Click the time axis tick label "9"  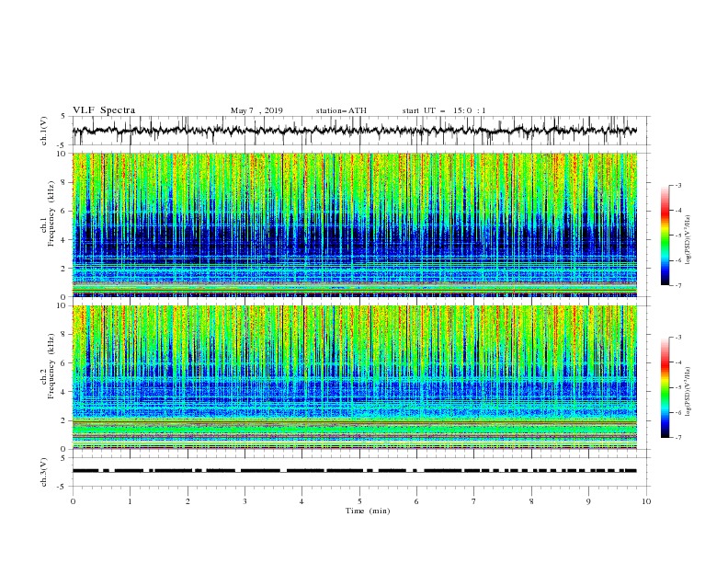588,501
